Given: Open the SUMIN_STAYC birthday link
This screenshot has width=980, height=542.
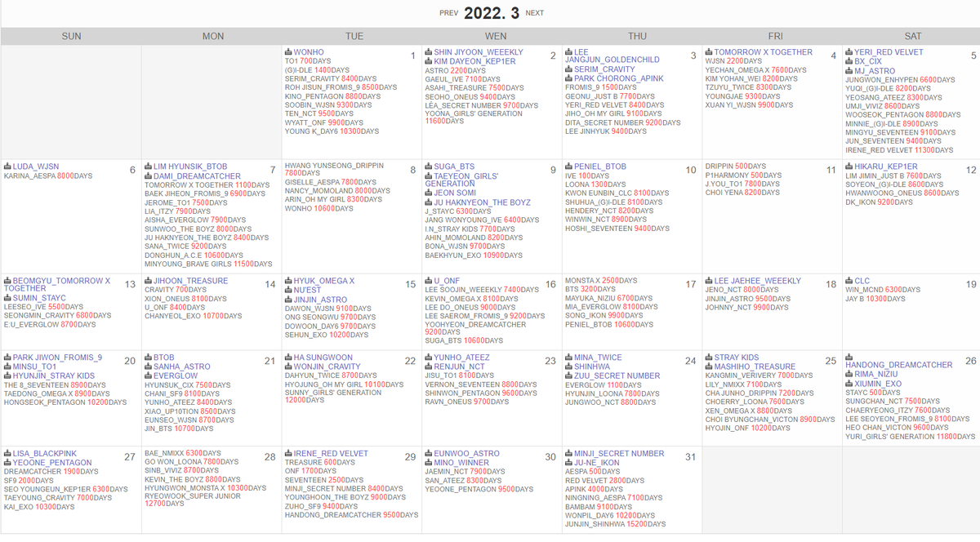Looking at the screenshot, I should (39, 299).
